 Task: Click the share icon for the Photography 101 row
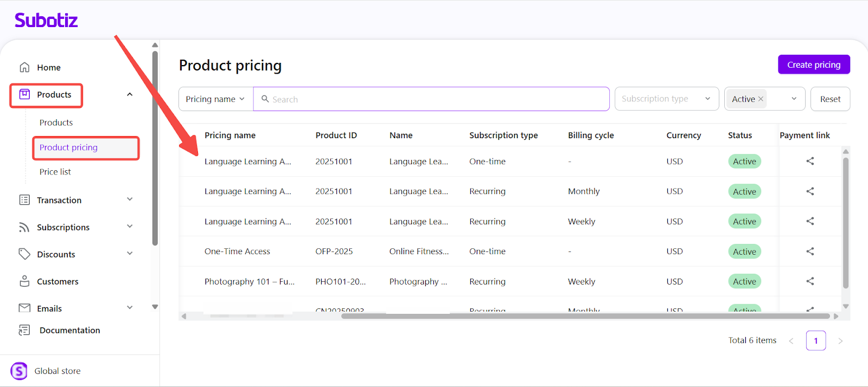click(x=810, y=281)
